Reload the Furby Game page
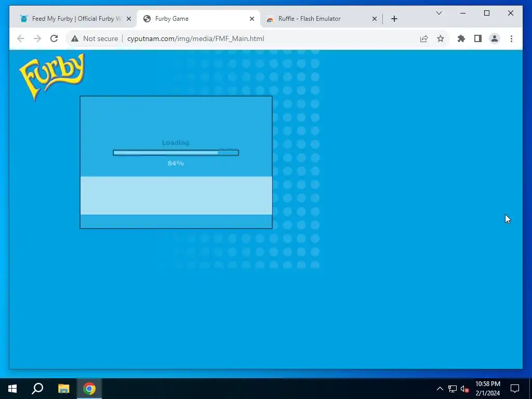This screenshot has width=532, height=399. (x=54, y=38)
